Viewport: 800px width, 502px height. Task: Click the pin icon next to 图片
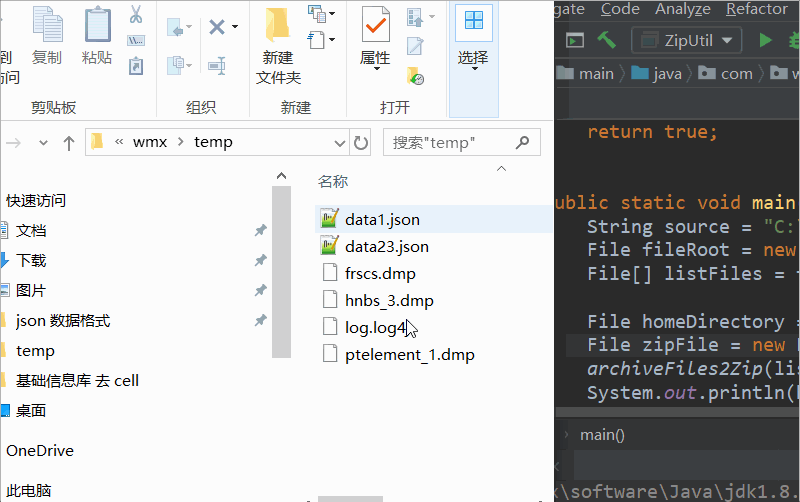click(261, 290)
